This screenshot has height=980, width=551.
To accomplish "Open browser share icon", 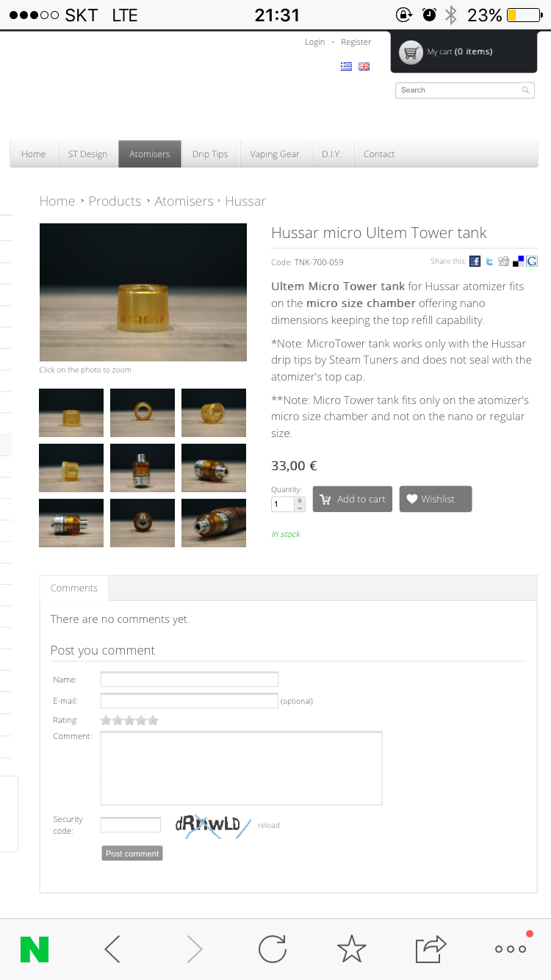I will click(431, 948).
